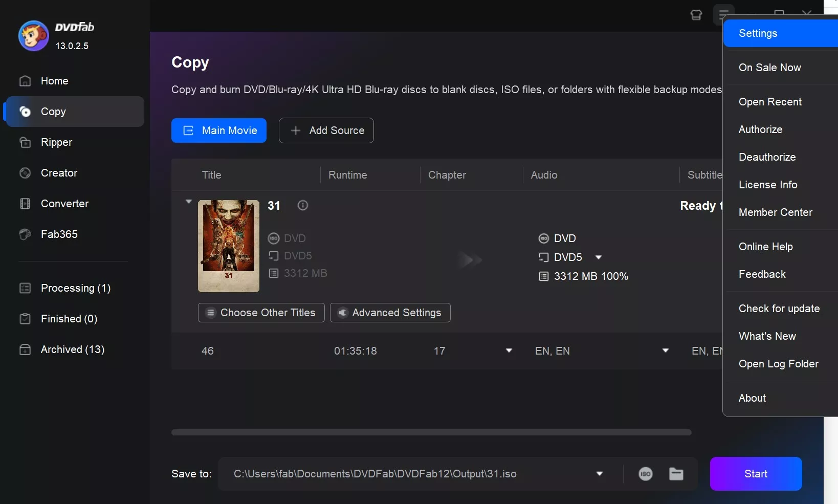Viewport: 838px width, 504px height.
Task: Open License Info from the Settings menu
Action: [768, 185]
